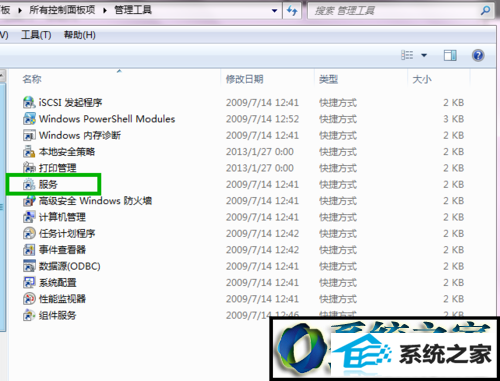
Task: Click the 数据源(ODBC) icon
Action: point(29,266)
